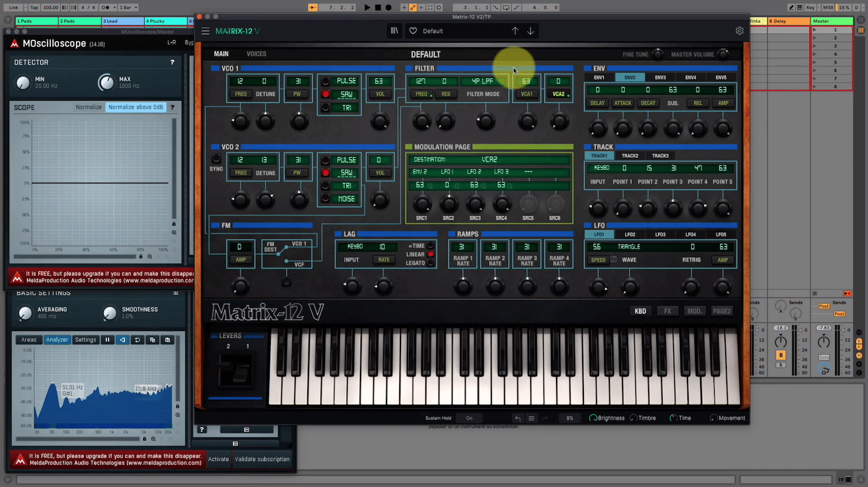Click the Normalize button in Scope
Viewport: 868px width, 487px height.
pyautogui.click(x=89, y=107)
